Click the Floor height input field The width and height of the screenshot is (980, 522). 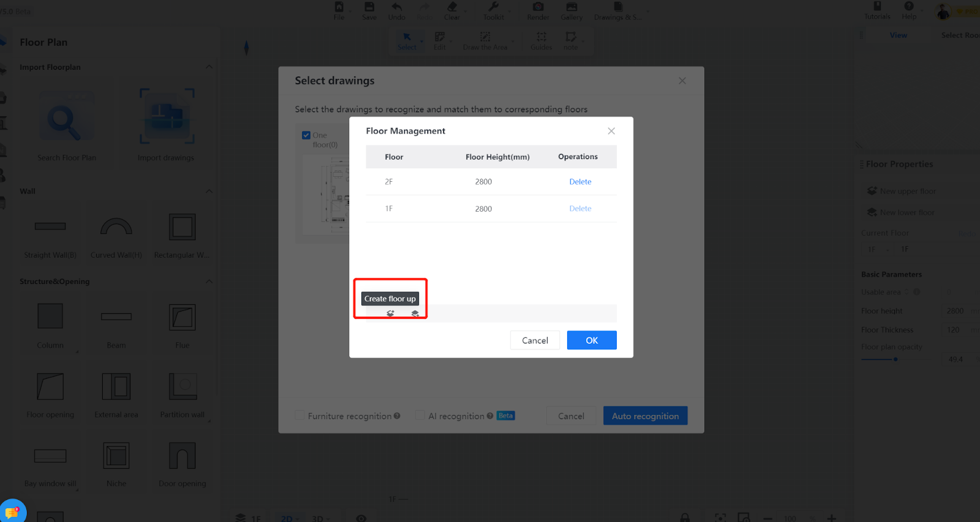coord(959,311)
